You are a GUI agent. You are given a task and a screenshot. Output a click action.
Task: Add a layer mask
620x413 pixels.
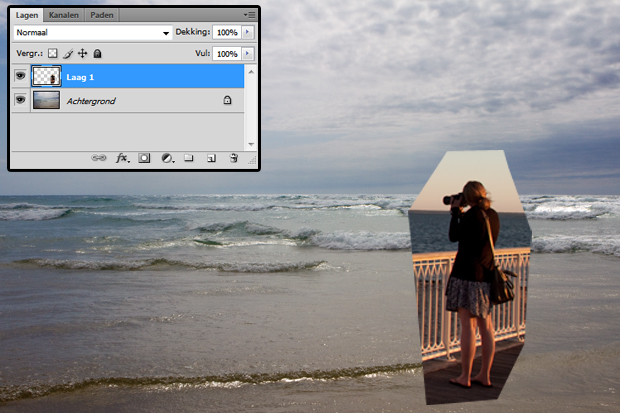click(144, 158)
